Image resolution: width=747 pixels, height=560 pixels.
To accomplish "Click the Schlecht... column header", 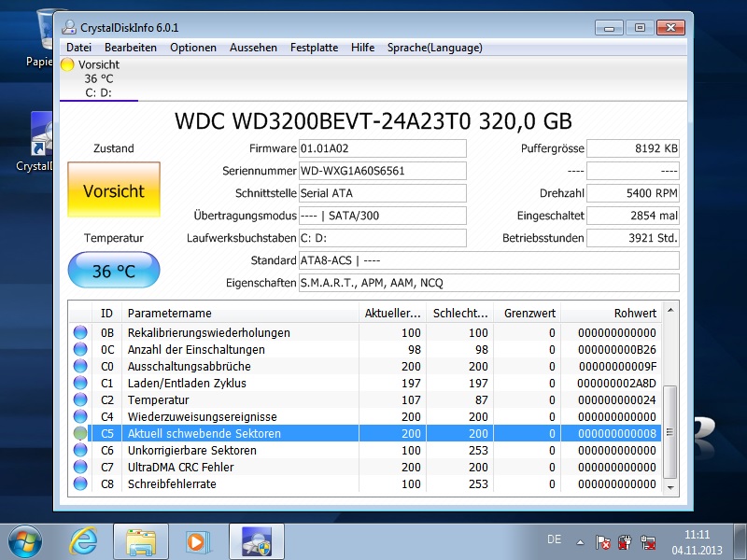I will click(459, 313).
